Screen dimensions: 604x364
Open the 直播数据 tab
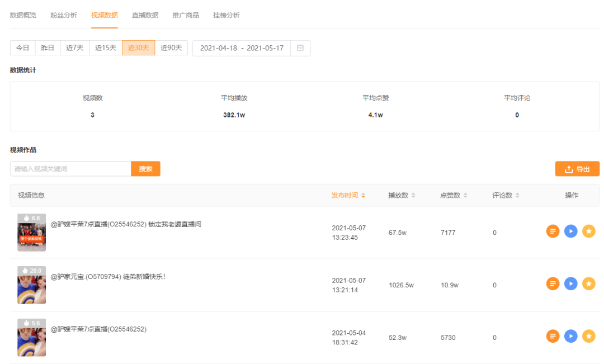145,15
